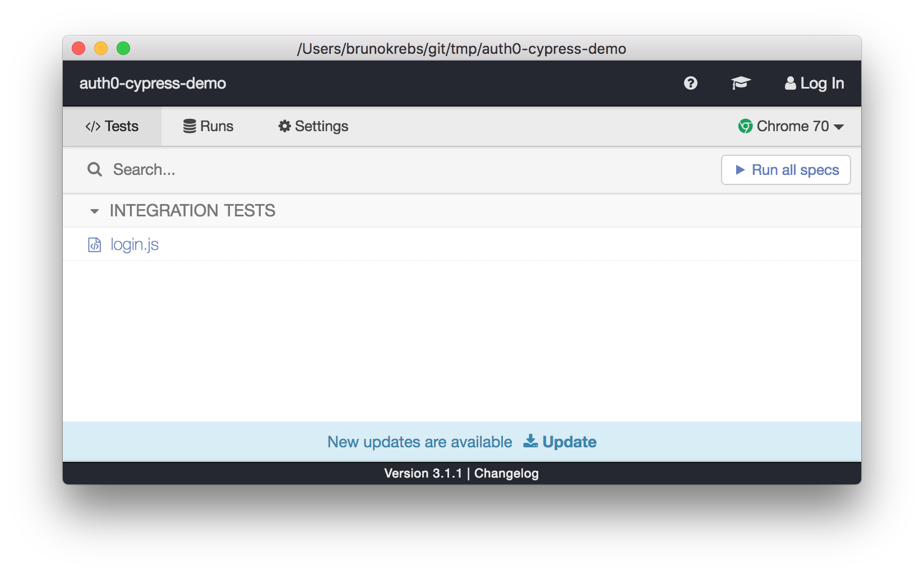Click the search magnifier icon
This screenshot has height=574, width=924.
(x=95, y=169)
